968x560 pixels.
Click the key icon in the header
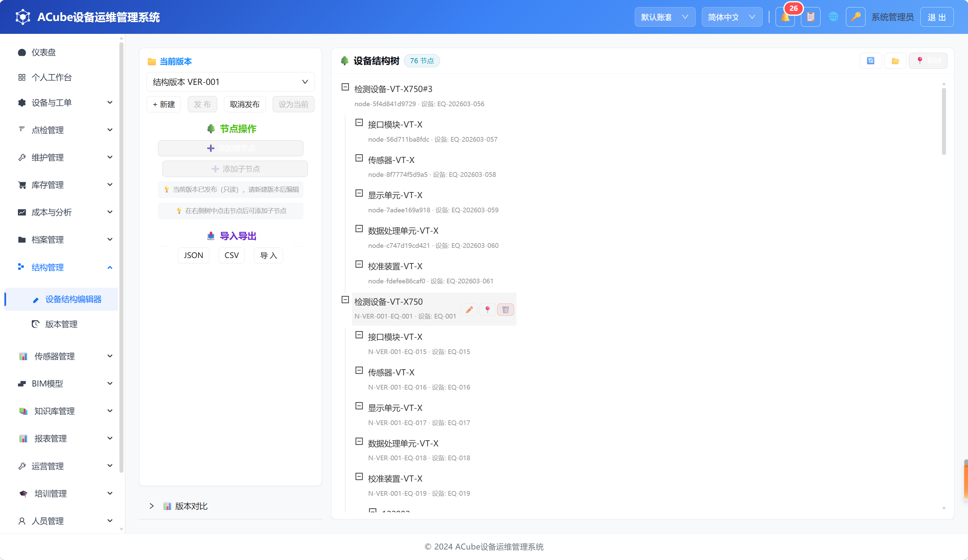coord(855,17)
